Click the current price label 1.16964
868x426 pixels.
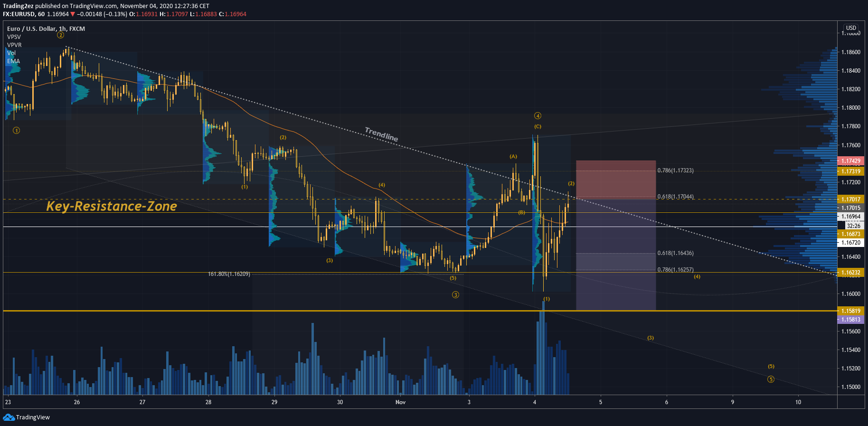pos(851,217)
